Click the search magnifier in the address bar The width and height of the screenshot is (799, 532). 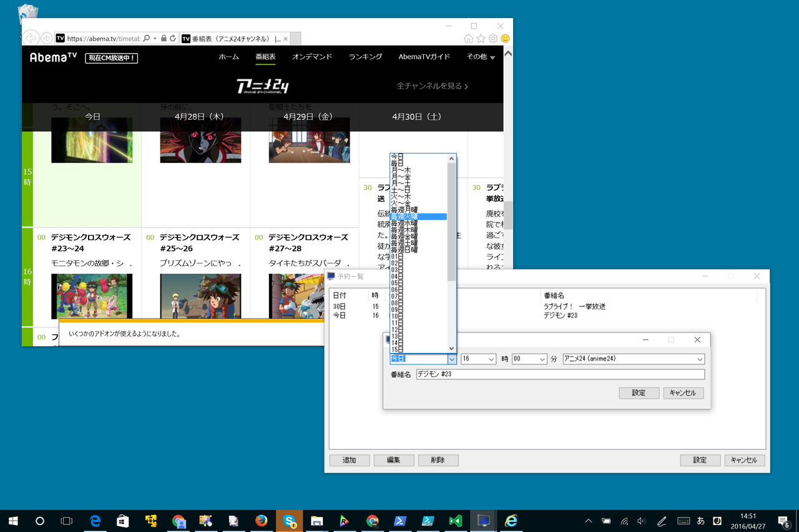(x=147, y=38)
